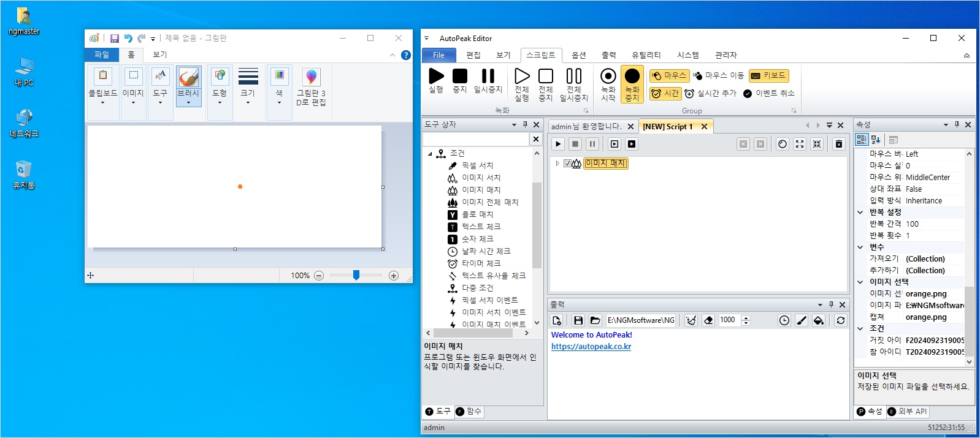Toggle the 키보드 recording option
The width and height of the screenshot is (980, 438).
768,75
